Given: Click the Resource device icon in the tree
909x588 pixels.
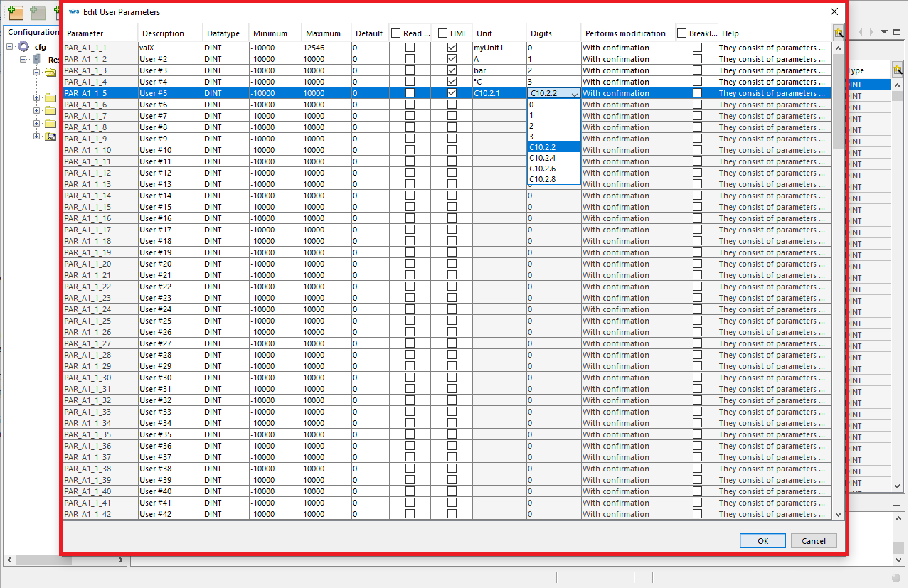Looking at the screenshot, I should [36, 59].
